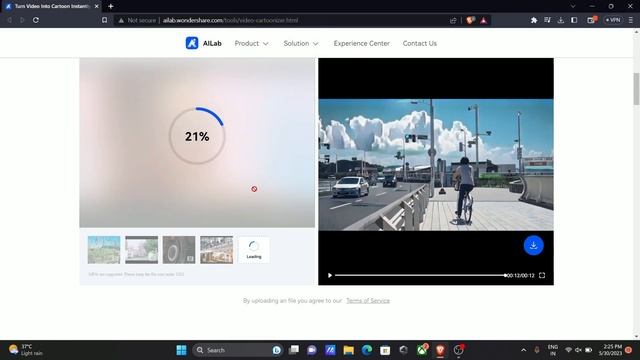The height and width of the screenshot is (360, 640).
Task: Share this page from address bar
Action: (453, 20)
